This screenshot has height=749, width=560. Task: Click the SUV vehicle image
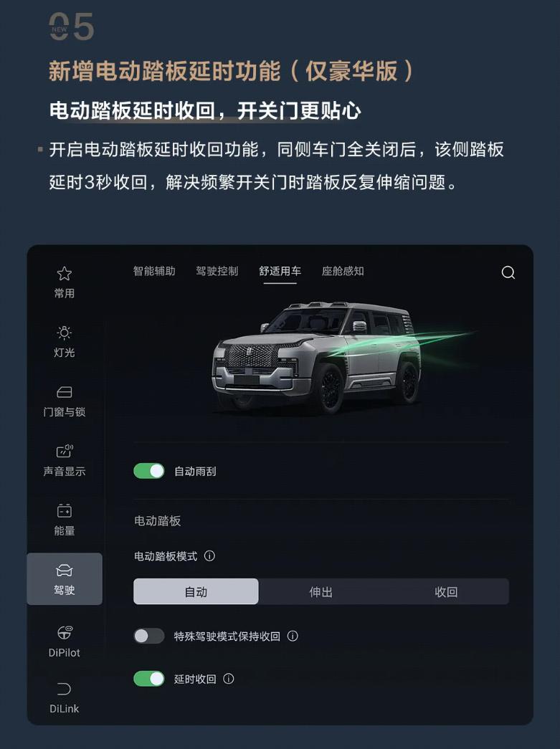click(317, 357)
